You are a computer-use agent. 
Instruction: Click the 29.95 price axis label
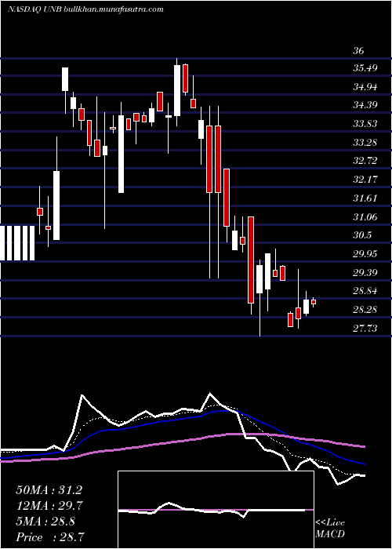(x=365, y=254)
